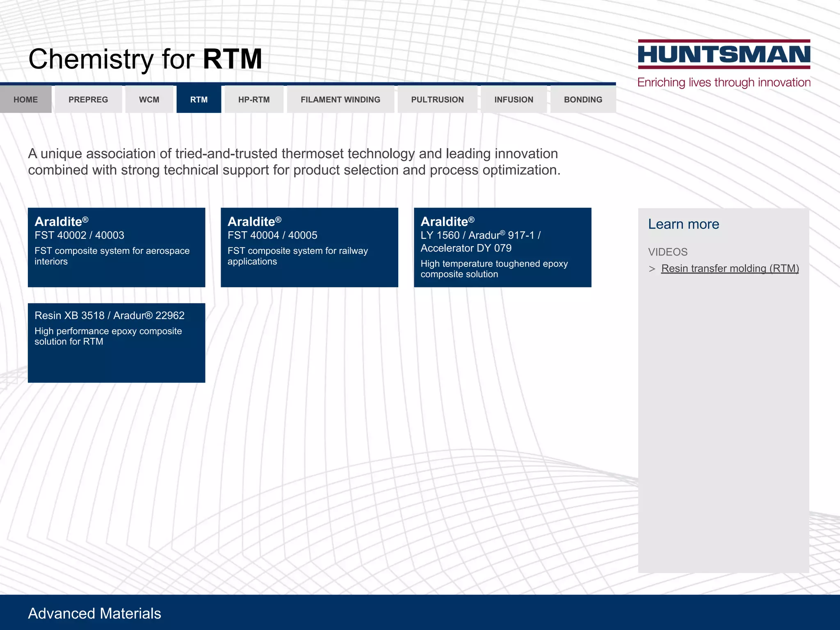The height and width of the screenshot is (630, 840).
Task: Switch to the PULTRUSION tab
Action: coord(437,100)
